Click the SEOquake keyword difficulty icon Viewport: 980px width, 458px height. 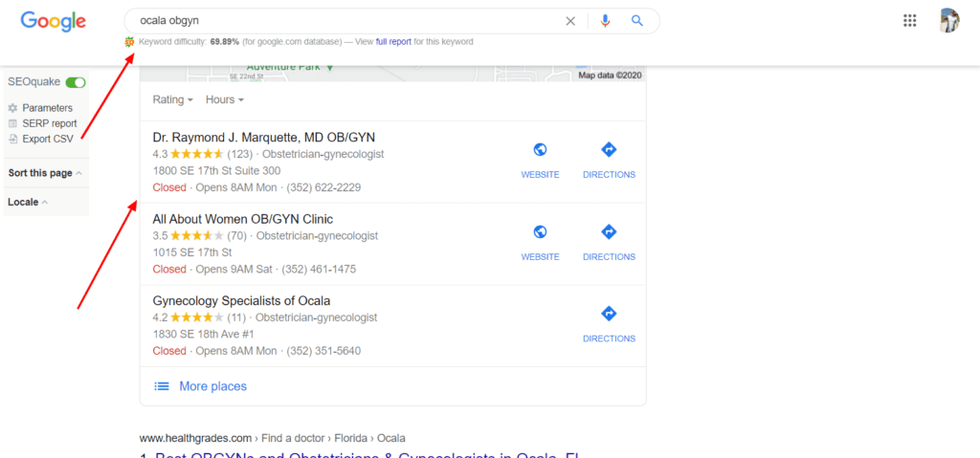coord(129,42)
